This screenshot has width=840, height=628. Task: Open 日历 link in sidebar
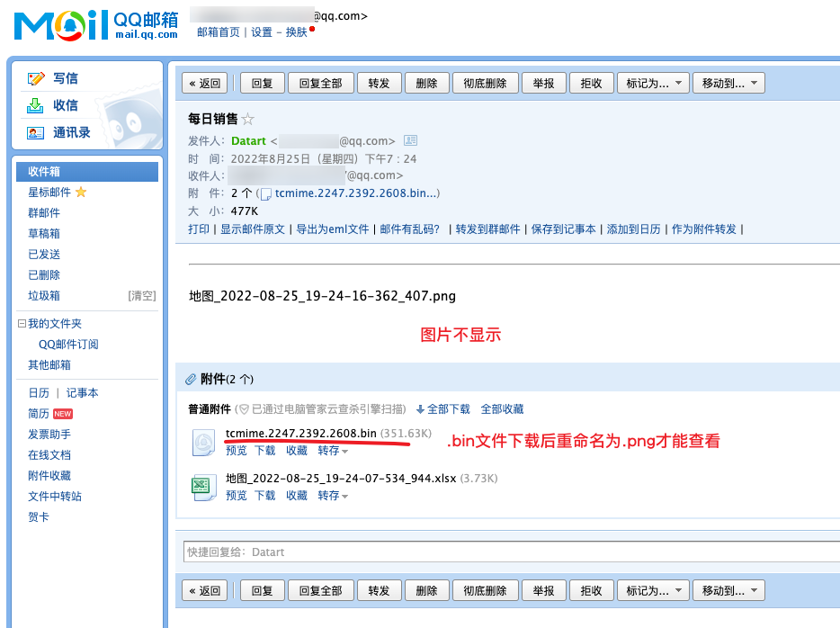point(39,393)
